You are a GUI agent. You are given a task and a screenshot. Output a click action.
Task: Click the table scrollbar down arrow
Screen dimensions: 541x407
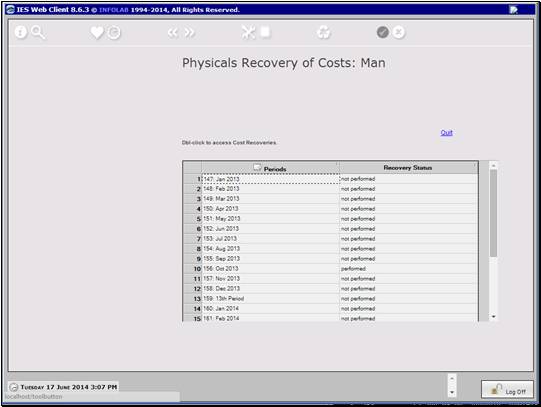(x=494, y=316)
